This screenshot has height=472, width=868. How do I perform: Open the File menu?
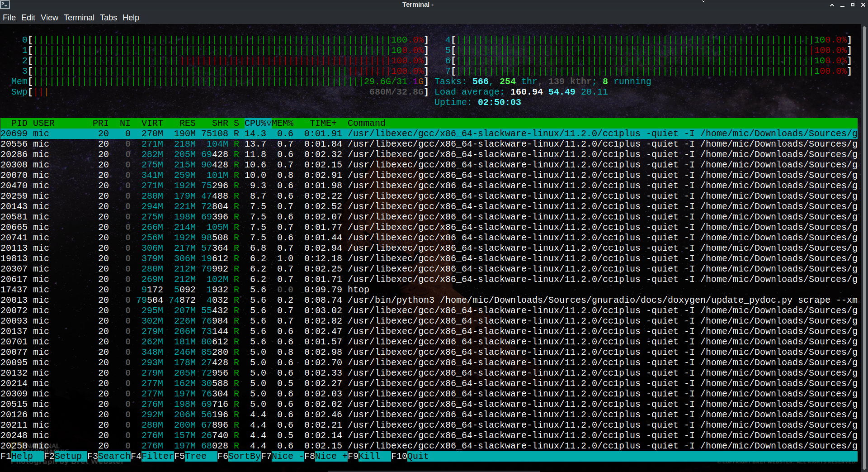tap(9, 18)
